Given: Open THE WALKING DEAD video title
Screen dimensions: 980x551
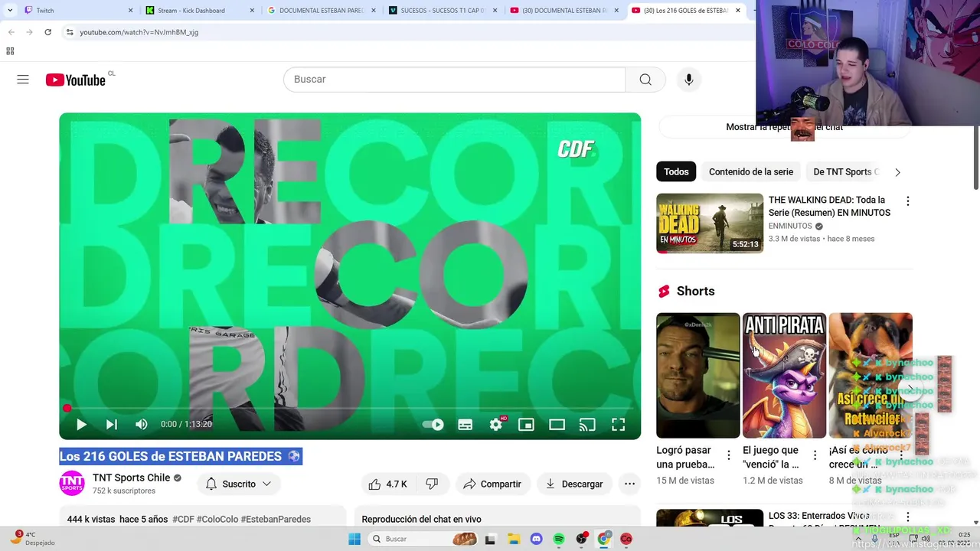Looking at the screenshot, I should [x=829, y=207].
